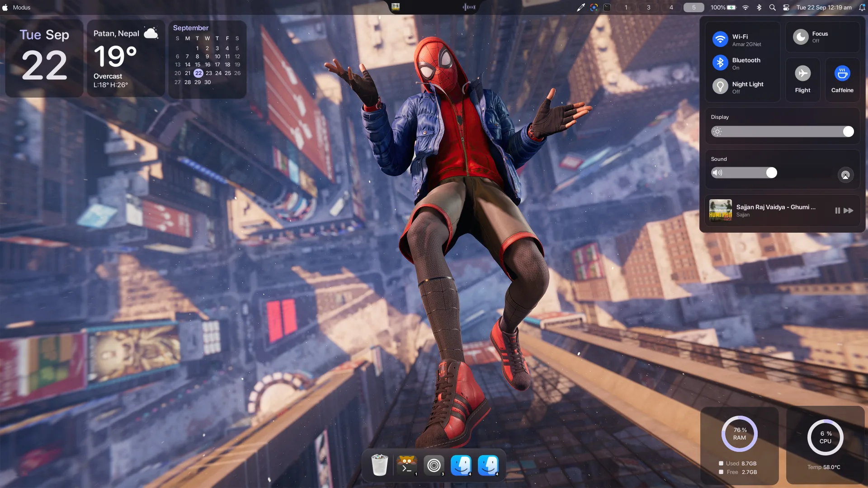The width and height of the screenshot is (868, 488).
Task: Click the date and time in the top bar
Action: pyautogui.click(x=824, y=7)
